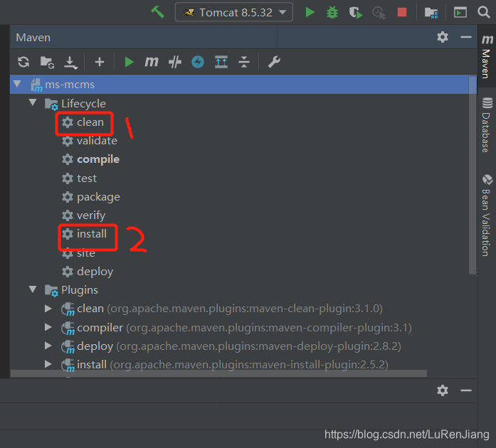Hide the bottom panel with the minus icon
The image size is (496, 448).
pyautogui.click(x=465, y=390)
